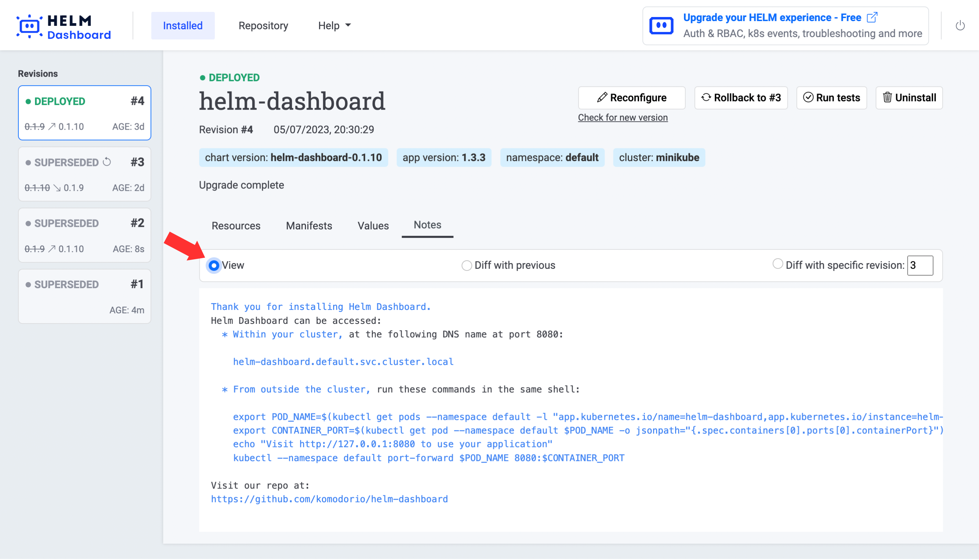Select superseded revision #2 card
This screenshot has height=560, width=979.
tap(84, 236)
